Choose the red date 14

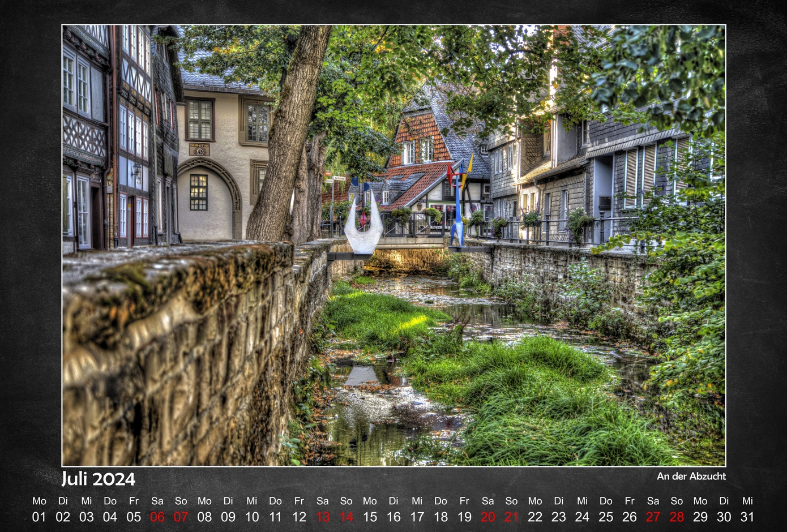(347, 517)
